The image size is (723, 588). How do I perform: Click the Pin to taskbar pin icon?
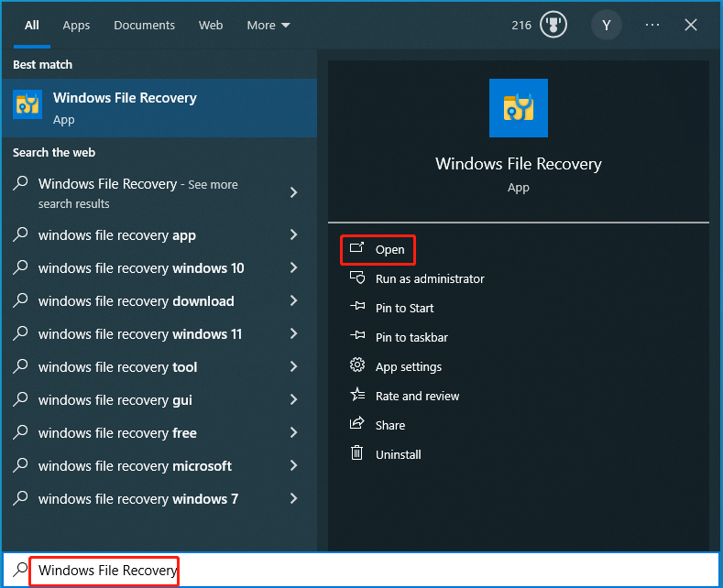point(357,335)
